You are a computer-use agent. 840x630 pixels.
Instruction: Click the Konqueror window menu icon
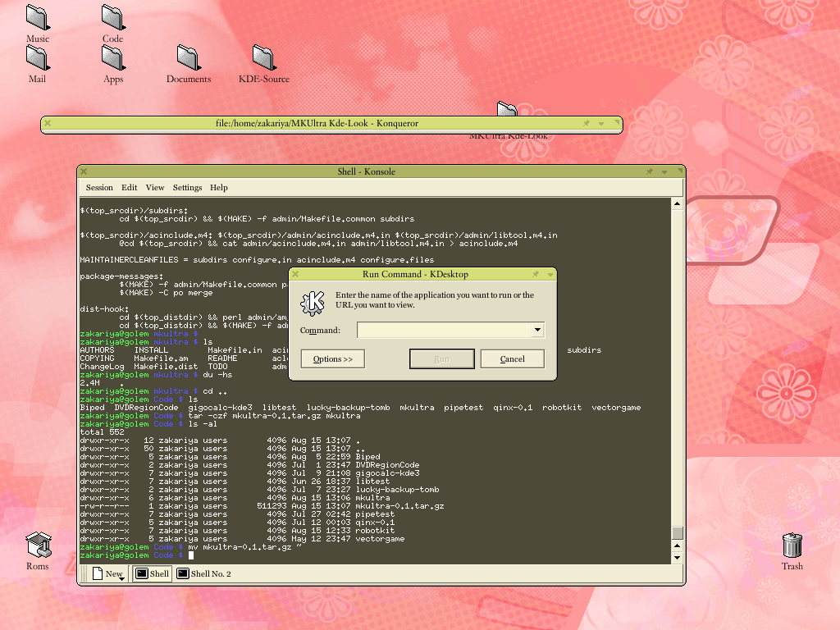[48, 123]
